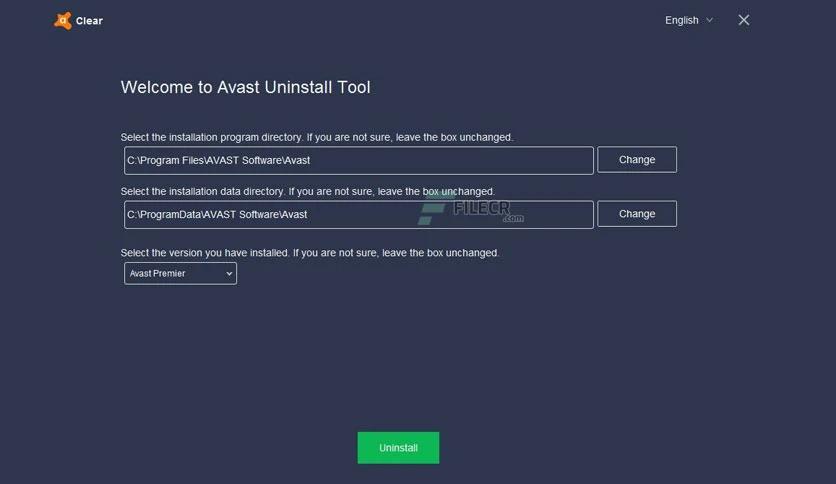Expand the Avast Premier version dropdown

180,273
